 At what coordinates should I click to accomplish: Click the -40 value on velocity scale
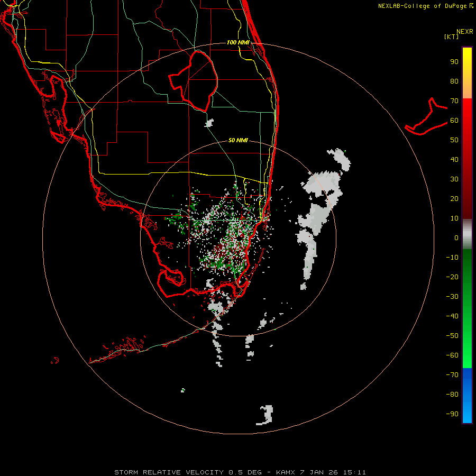[452, 316]
